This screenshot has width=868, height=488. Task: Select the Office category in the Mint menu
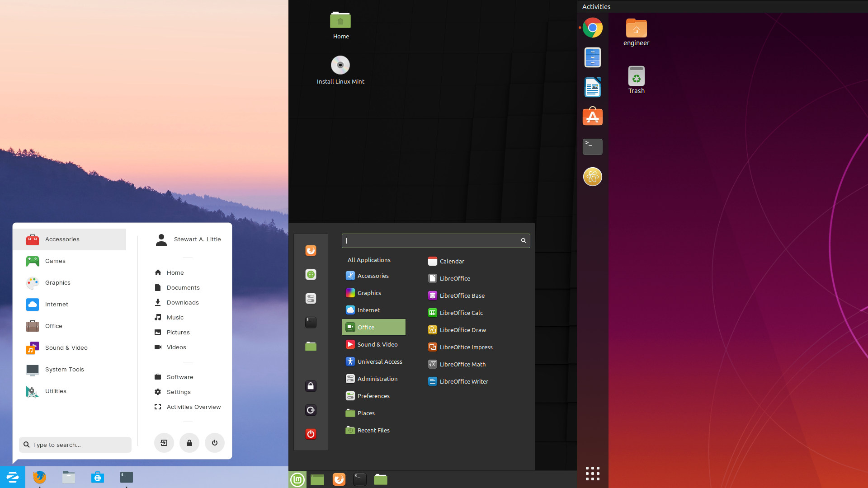coord(373,327)
